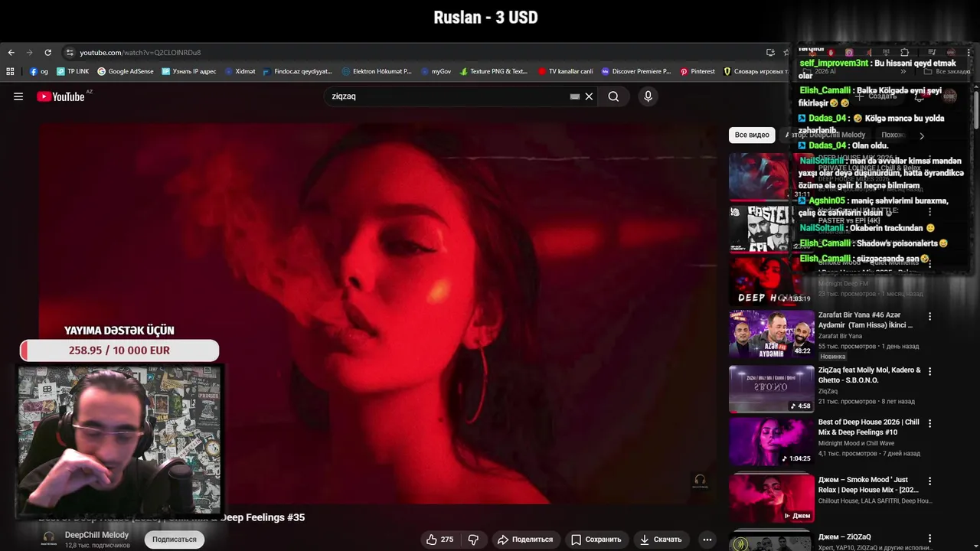The width and height of the screenshot is (980, 551).
Task: Open the myGov bookmark
Action: (436, 71)
